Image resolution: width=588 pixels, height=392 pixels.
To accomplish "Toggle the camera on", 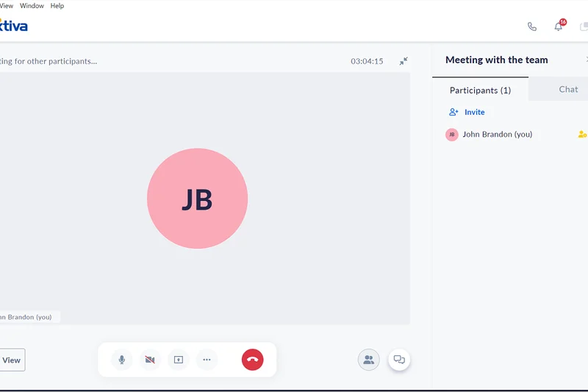I will pos(150,360).
